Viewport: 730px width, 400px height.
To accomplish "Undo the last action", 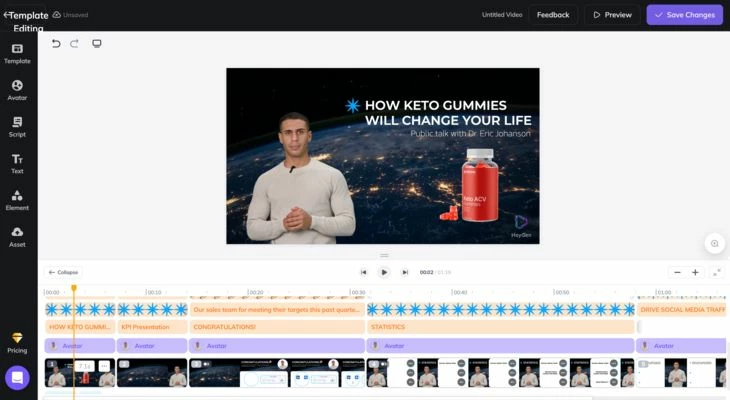I will click(56, 44).
